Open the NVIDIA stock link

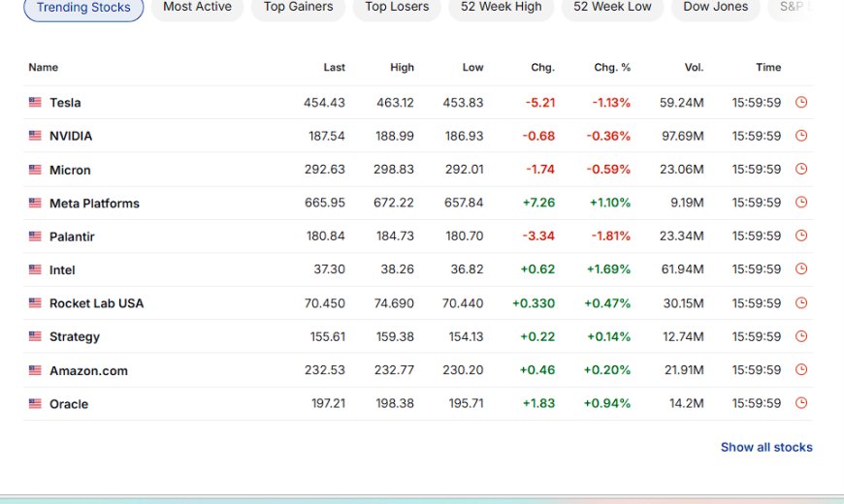tap(71, 136)
